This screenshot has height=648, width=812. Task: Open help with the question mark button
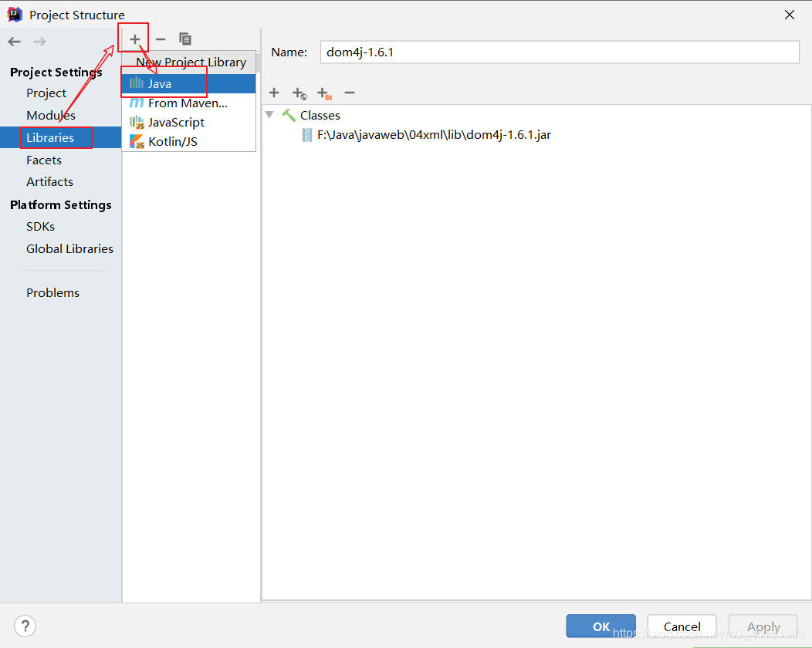point(25,626)
